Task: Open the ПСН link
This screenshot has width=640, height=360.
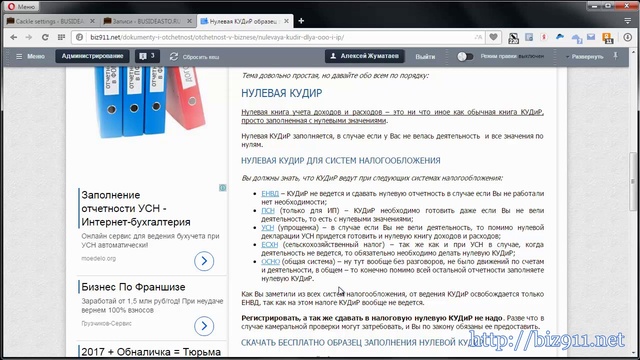Action: tap(268, 211)
